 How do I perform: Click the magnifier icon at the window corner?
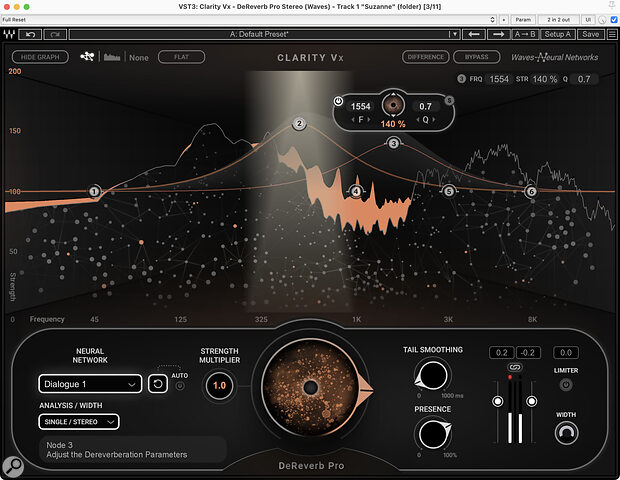tap(13, 467)
